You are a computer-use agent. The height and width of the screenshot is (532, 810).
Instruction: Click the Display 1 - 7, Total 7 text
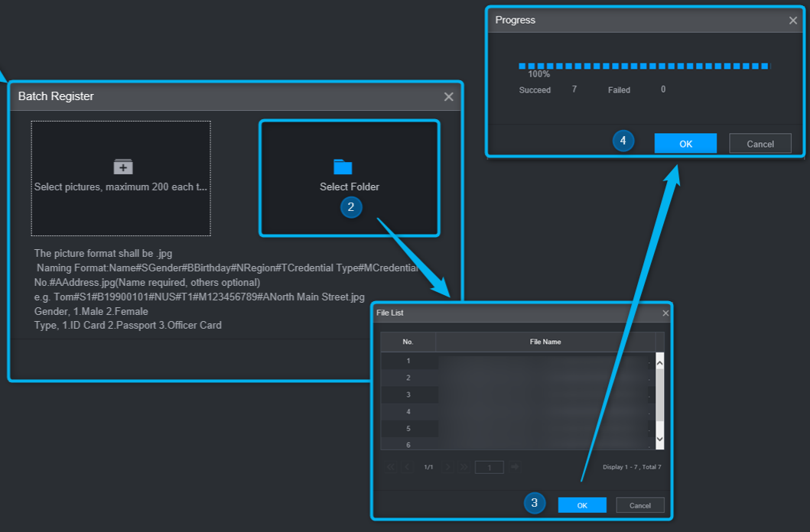[x=632, y=467]
